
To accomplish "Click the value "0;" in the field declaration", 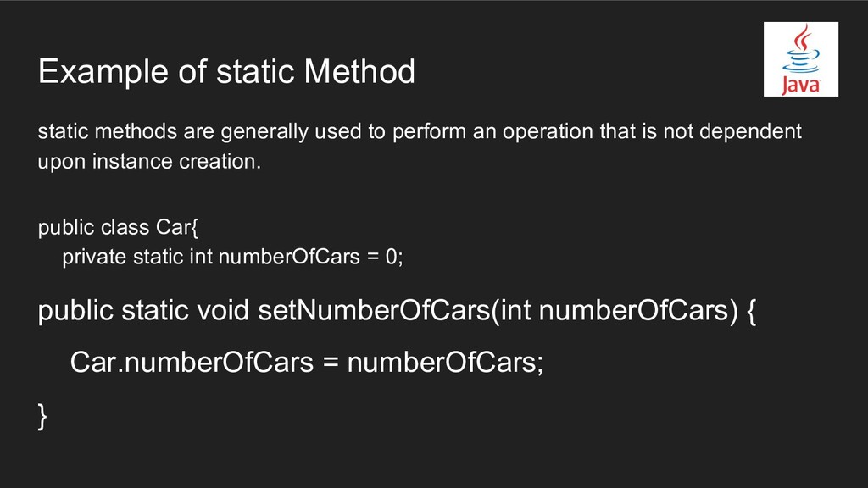I will point(394,258).
